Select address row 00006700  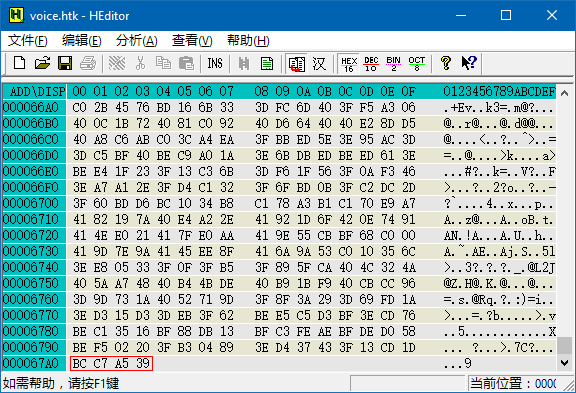click(x=30, y=203)
